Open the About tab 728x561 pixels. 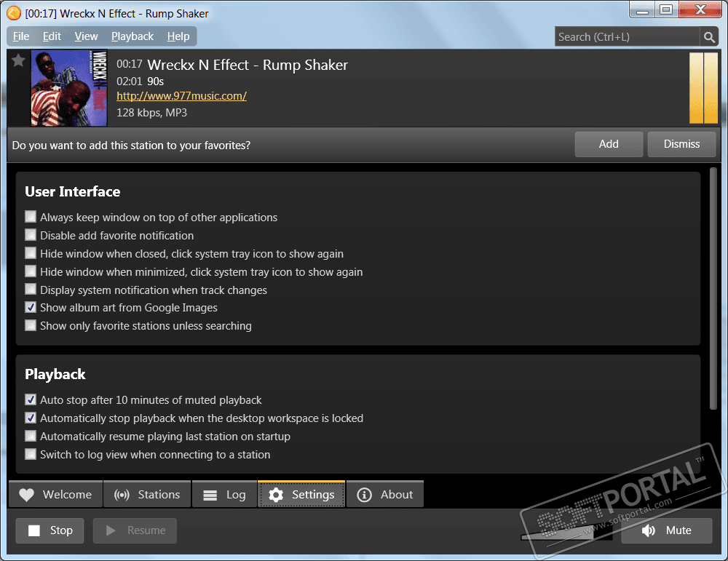(385, 494)
